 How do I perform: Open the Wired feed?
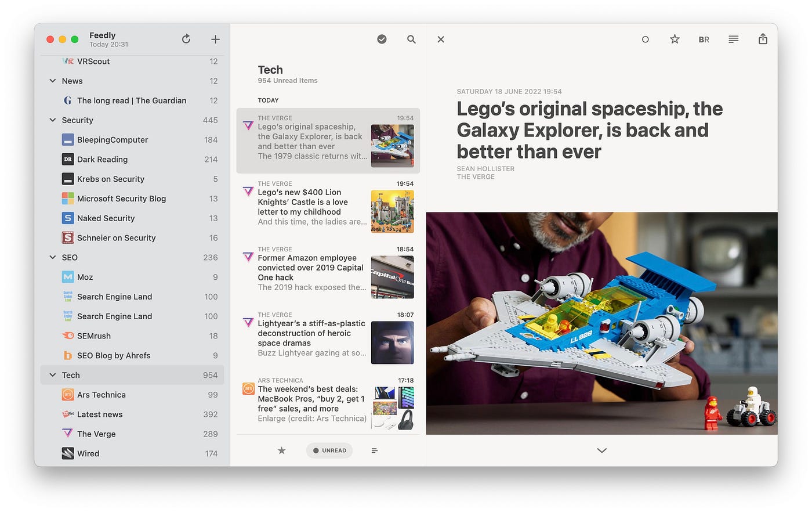pos(132,453)
